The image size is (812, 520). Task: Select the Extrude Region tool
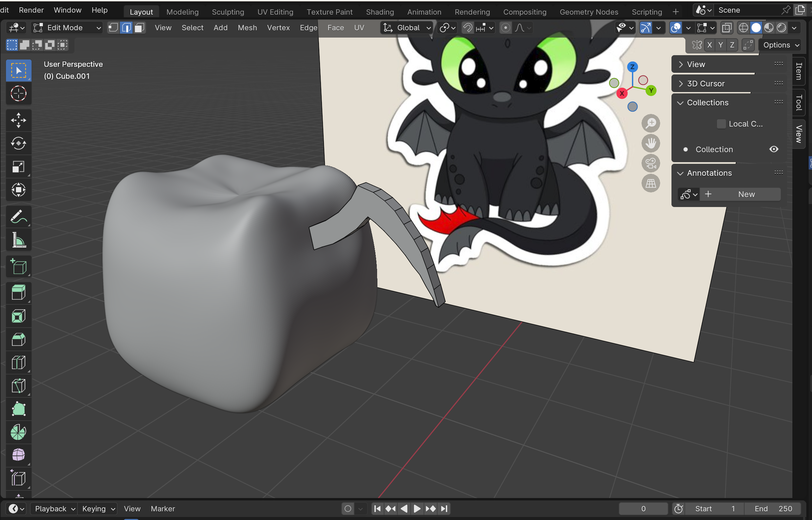tap(19, 293)
